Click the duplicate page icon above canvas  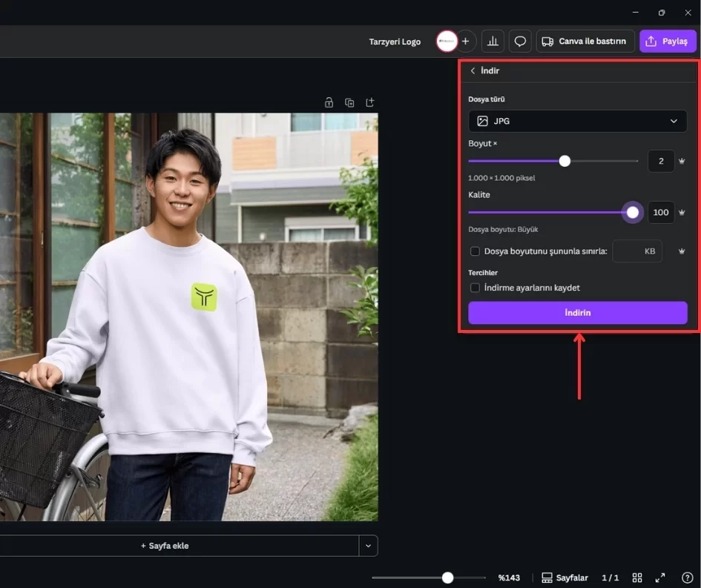point(349,102)
